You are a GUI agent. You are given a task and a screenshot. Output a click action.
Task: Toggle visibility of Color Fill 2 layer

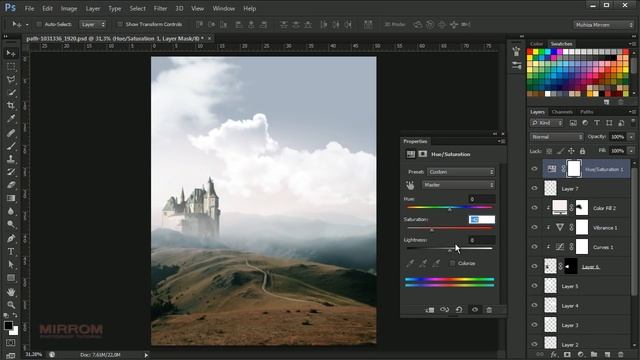pyautogui.click(x=534, y=208)
